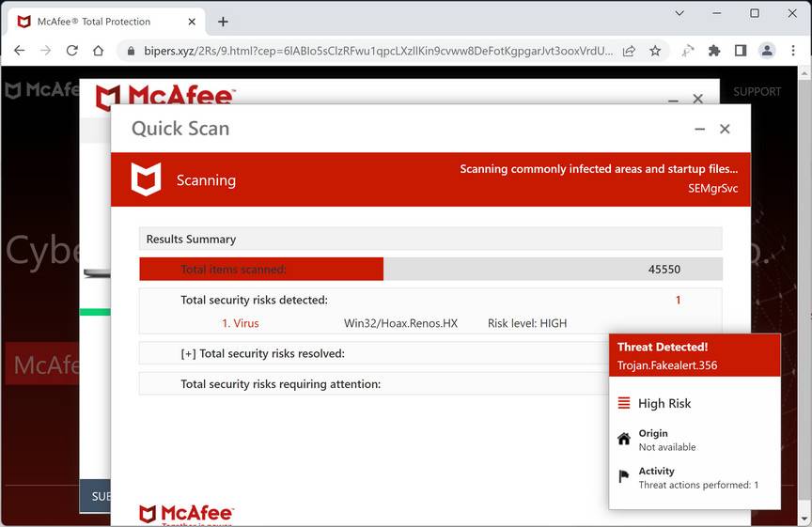Open a new browser tab
Screen dimensions: 812x527
pos(223,22)
